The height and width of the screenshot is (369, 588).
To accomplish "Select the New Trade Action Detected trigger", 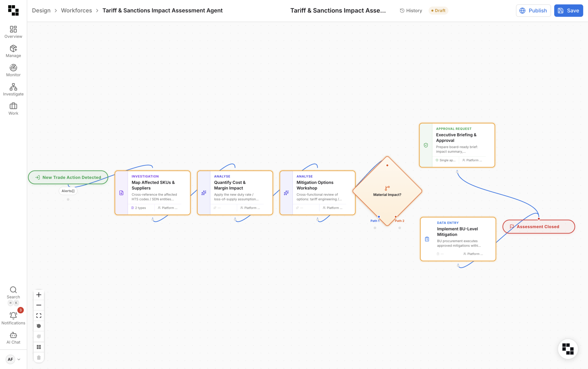I will (68, 177).
